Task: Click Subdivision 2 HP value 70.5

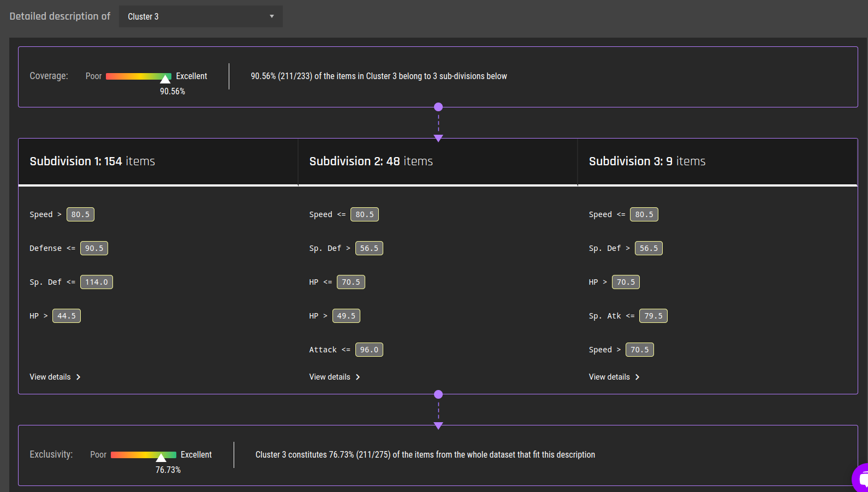Action: click(x=351, y=282)
